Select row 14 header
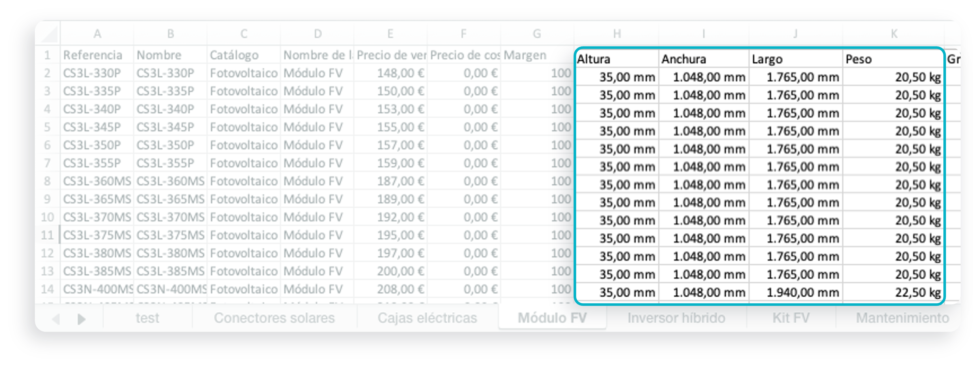The width and height of the screenshot is (980, 366). click(x=47, y=289)
